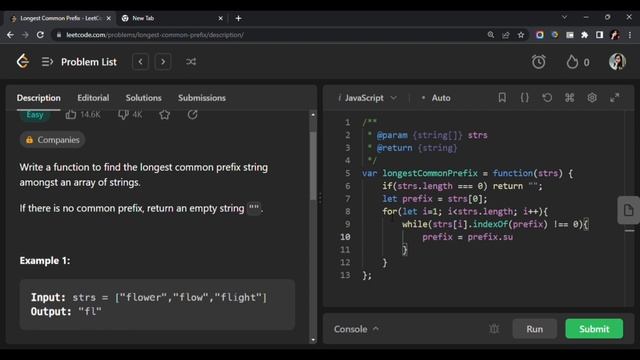Screen dimensions: 640x360
Task: Open the JavaScript language dropdown
Action: pos(367,98)
